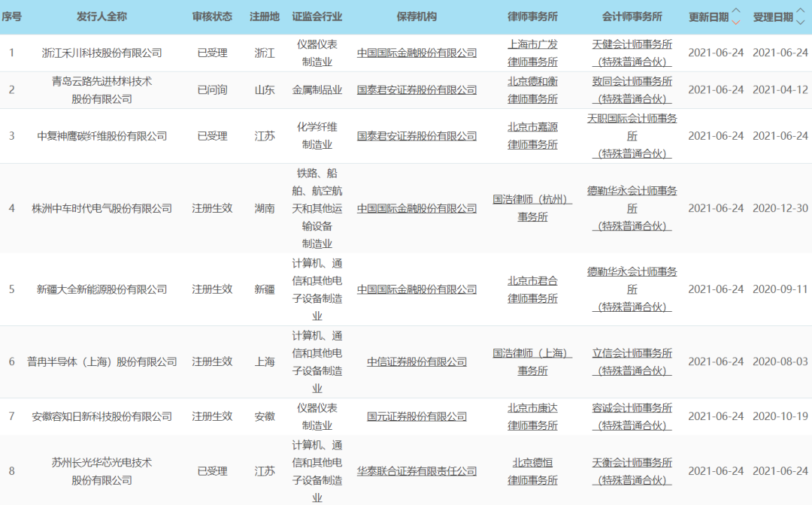Click the 审核状态 column header
812x505 pixels.
click(x=212, y=17)
